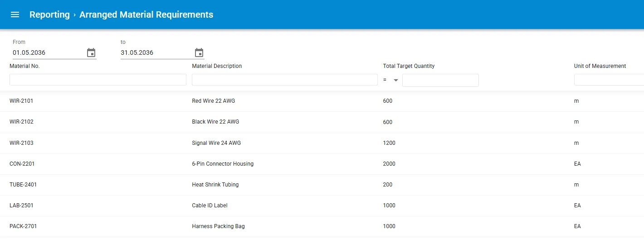Click Heat Shrink Tubing description
The width and height of the screenshot is (644, 239).
pyautogui.click(x=215, y=185)
